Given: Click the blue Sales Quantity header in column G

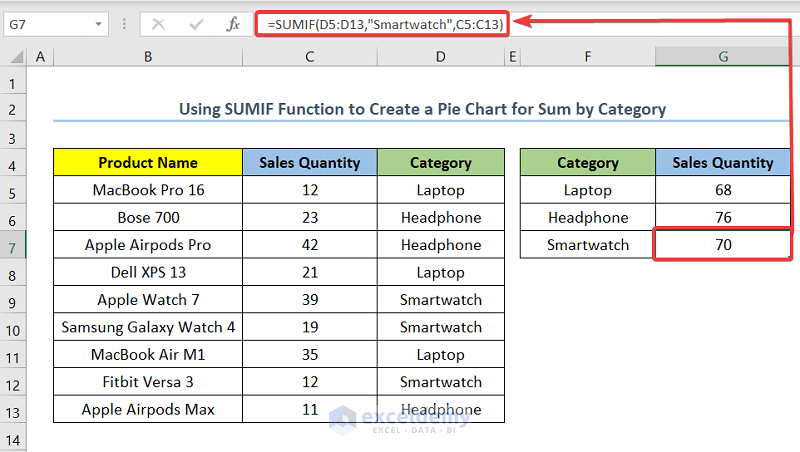Looking at the screenshot, I should (x=722, y=162).
